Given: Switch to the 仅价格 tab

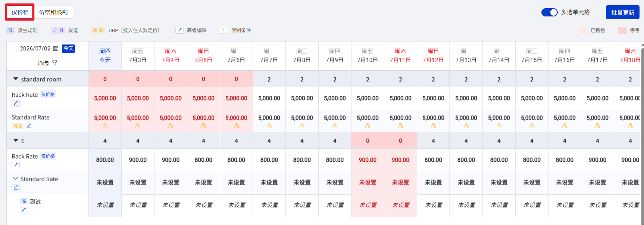Looking at the screenshot, I should (20, 12).
